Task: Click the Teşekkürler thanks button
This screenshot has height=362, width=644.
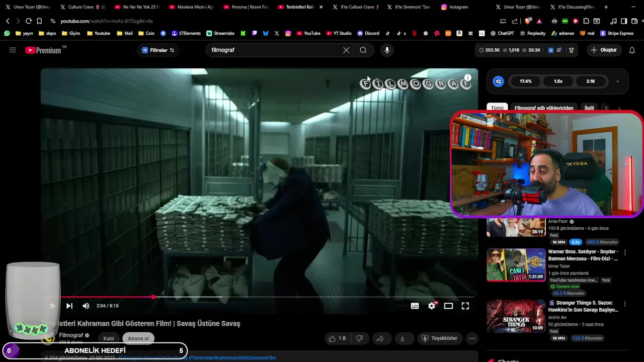Action: tap(439, 338)
